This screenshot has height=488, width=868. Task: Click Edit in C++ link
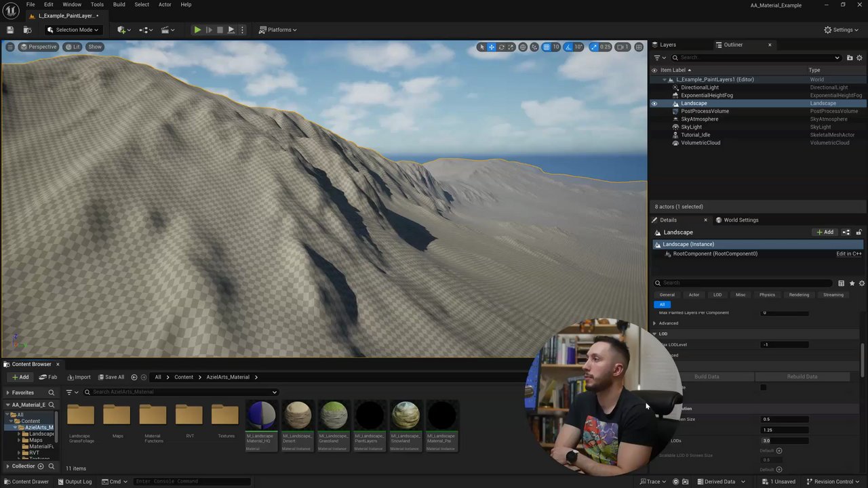[x=849, y=253]
